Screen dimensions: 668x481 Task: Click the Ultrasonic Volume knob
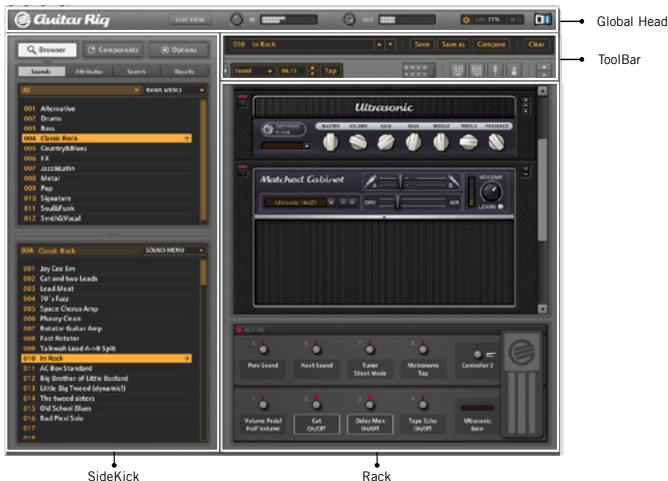click(x=358, y=142)
